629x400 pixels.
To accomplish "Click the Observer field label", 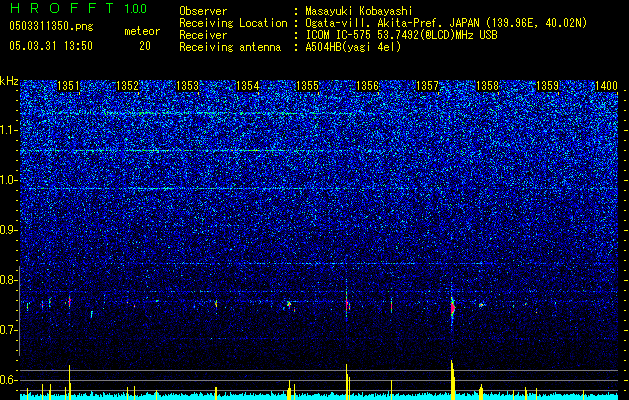I will coord(203,11).
